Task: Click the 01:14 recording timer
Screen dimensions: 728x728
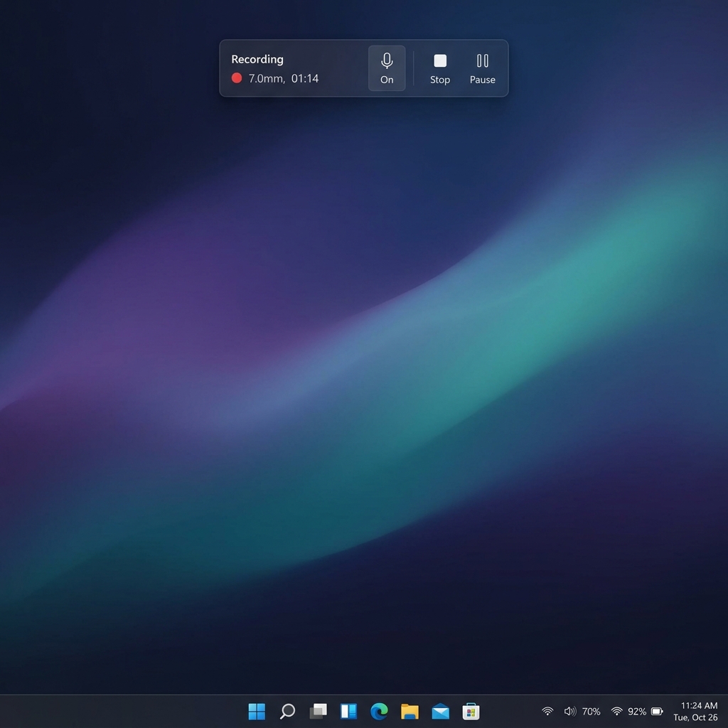Action: point(304,78)
